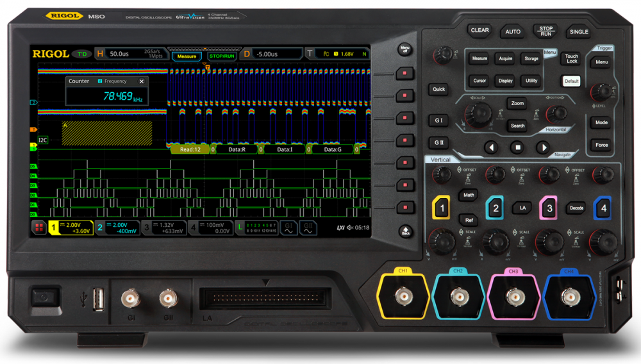Toggle channel 1 with the yellow button
Viewport: 641px width, 364px height.
pos(442,208)
